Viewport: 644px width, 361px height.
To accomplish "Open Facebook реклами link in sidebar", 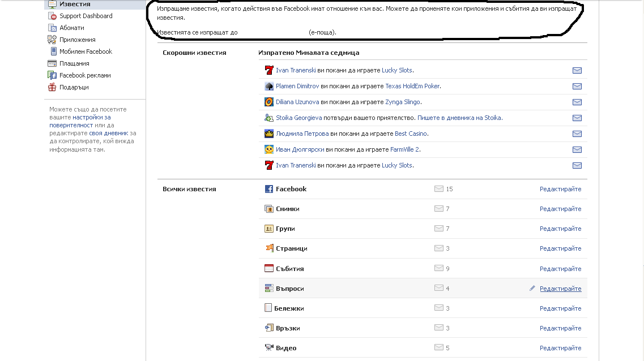I will pos(85,75).
